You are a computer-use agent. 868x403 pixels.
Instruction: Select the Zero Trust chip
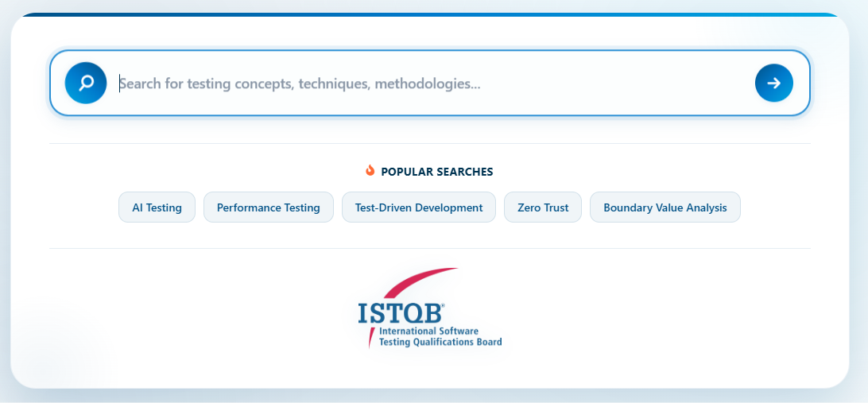click(x=542, y=207)
